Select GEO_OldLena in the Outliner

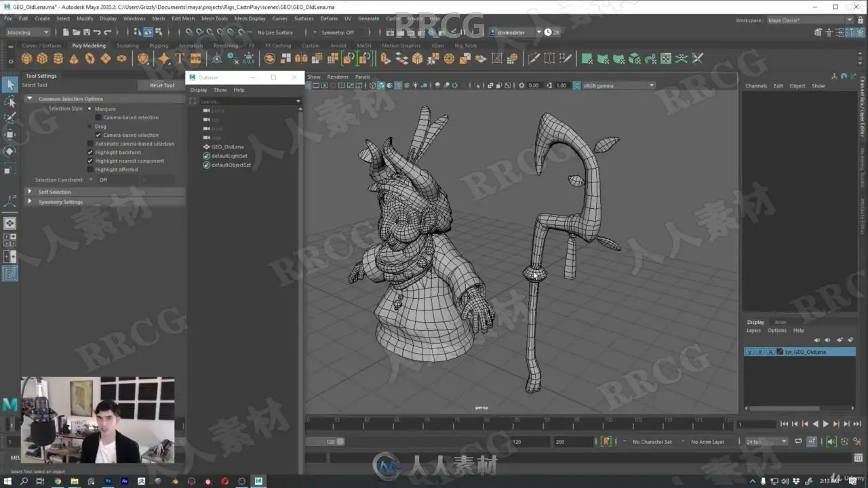point(227,146)
